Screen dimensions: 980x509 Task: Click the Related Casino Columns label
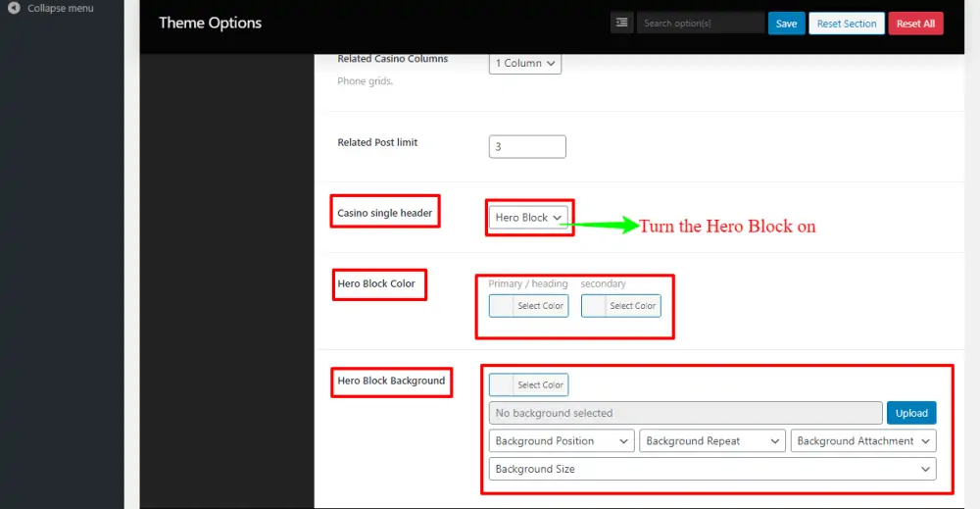coord(393,59)
